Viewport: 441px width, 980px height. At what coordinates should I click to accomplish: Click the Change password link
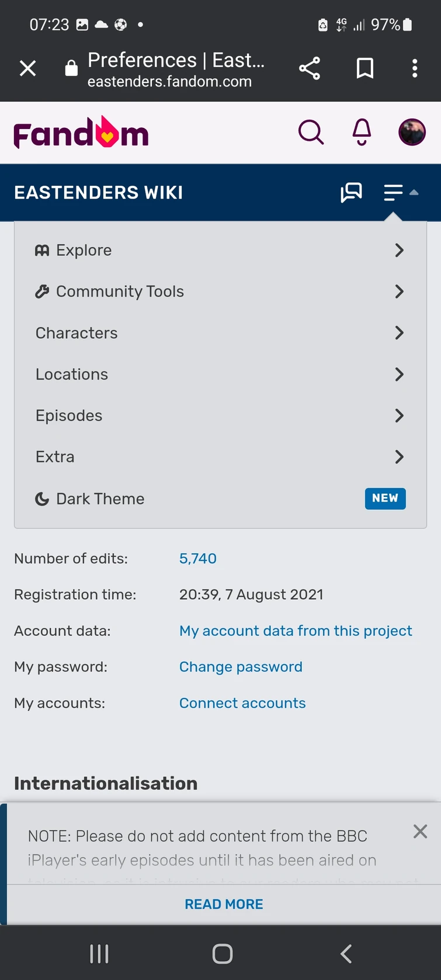click(241, 667)
